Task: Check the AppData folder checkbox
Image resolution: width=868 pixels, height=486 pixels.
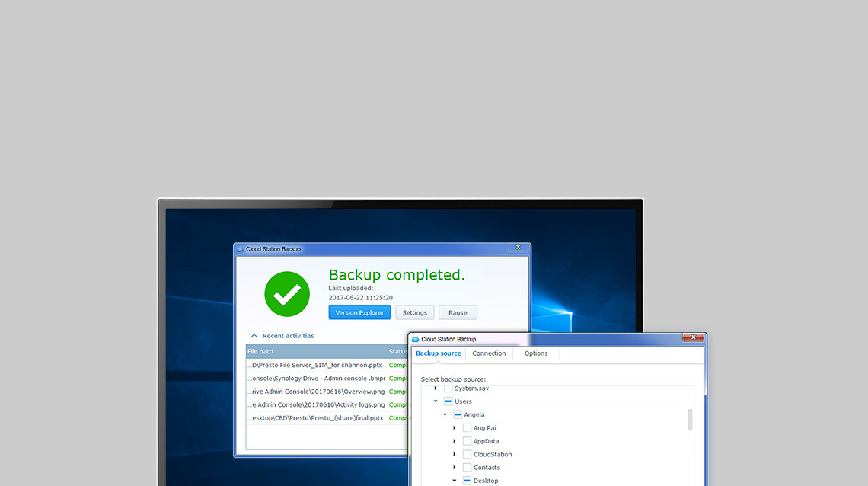Action: 468,441
